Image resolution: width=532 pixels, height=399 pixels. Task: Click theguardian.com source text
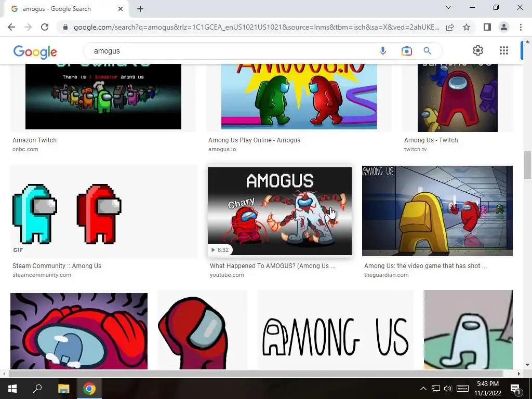[x=386, y=275]
